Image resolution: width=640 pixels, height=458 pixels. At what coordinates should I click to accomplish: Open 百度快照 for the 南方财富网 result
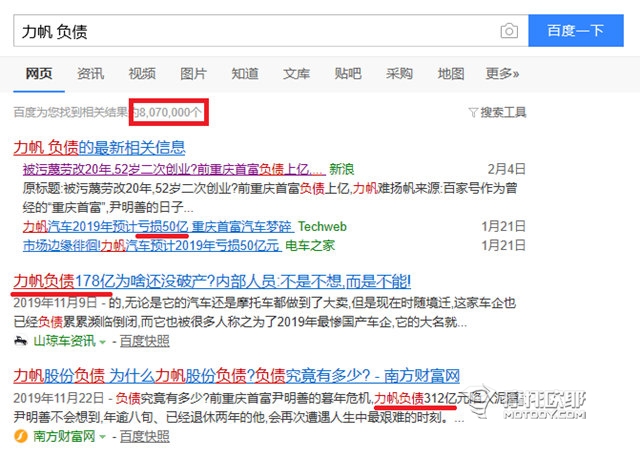click(x=144, y=436)
